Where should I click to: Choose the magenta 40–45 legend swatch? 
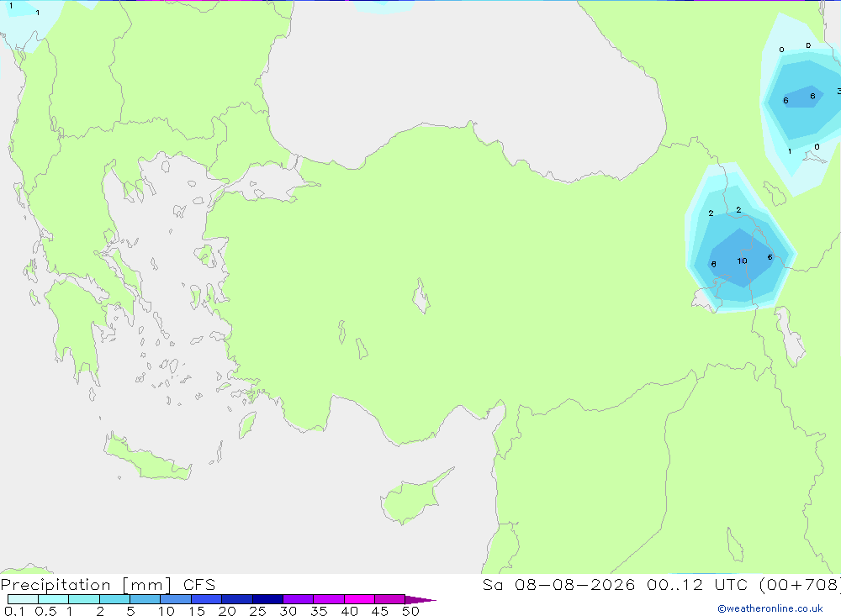[359, 599]
